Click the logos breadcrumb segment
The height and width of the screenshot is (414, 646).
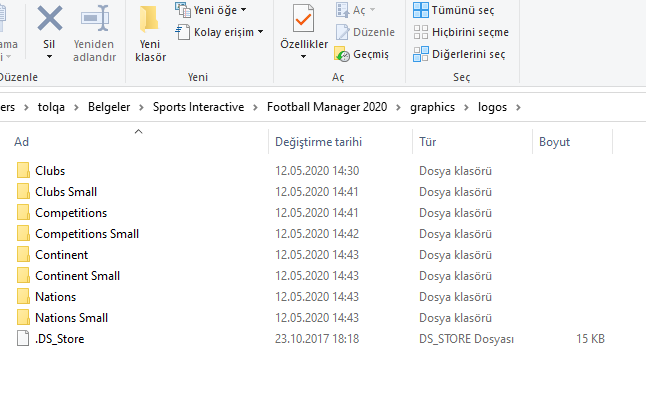click(492, 107)
